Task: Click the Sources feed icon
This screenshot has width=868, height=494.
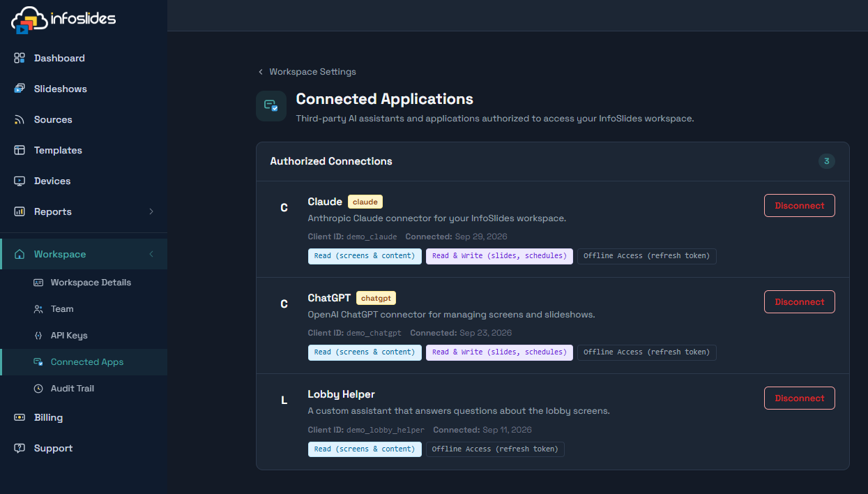Action: pyautogui.click(x=20, y=119)
